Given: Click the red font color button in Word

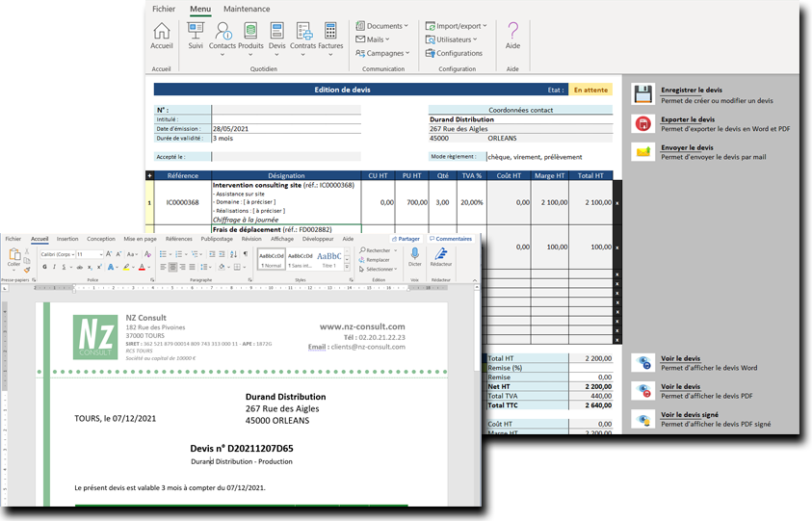Looking at the screenshot, I should coord(142,267).
